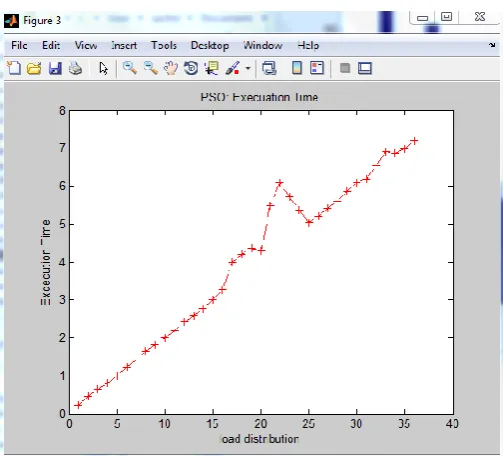Close the Figure 3 window

pos(480,17)
